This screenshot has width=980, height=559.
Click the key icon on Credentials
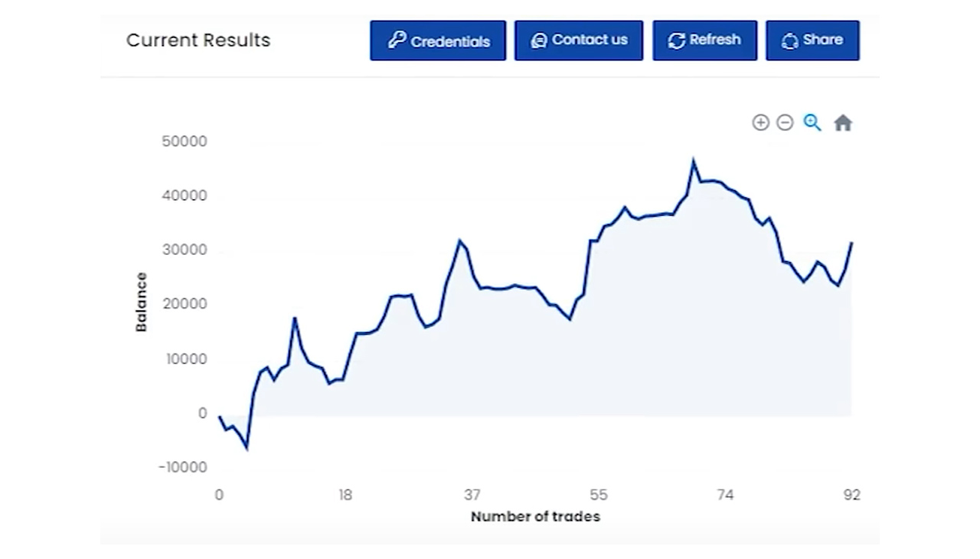coord(397,41)
